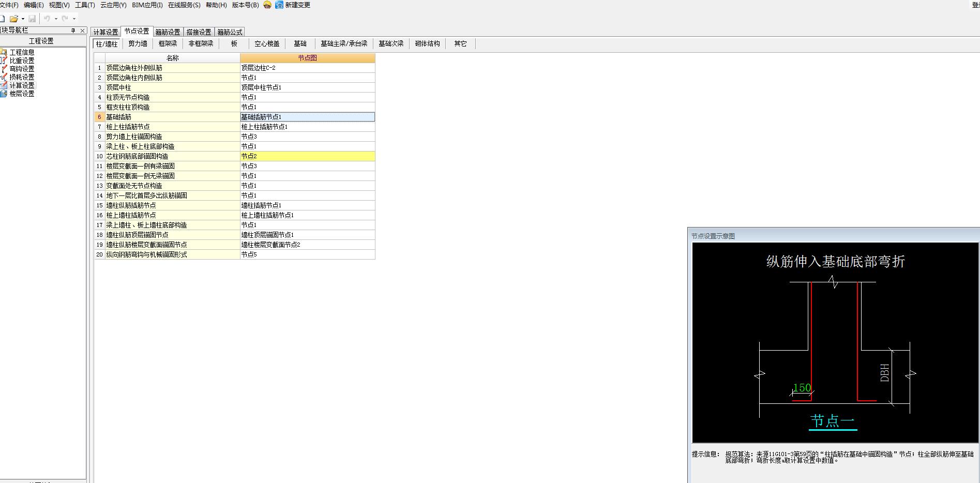
Task: Expand the open-file dropdown arrow
Action: (x=23, y=19)
